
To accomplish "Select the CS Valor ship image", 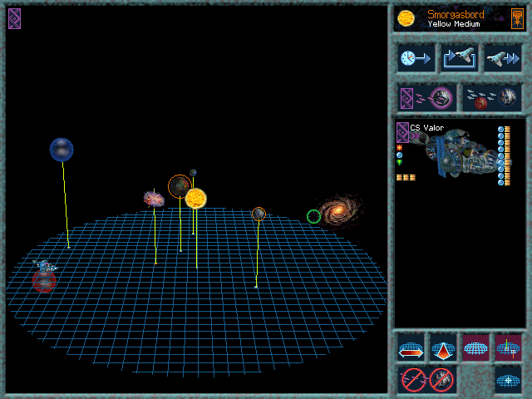I will coord(461,153).
